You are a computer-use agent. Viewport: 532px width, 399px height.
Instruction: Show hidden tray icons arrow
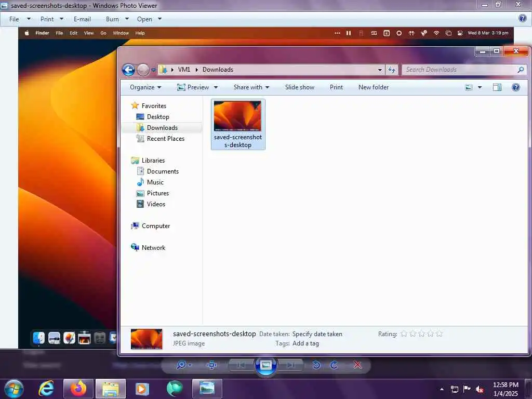point(442,389)
